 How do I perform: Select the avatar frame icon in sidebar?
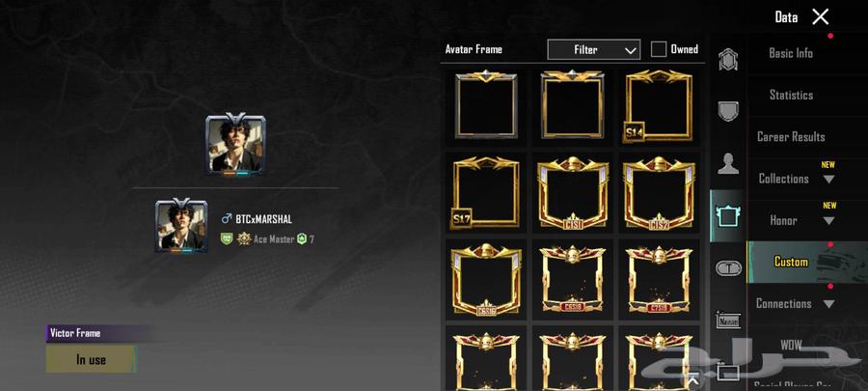728,216
